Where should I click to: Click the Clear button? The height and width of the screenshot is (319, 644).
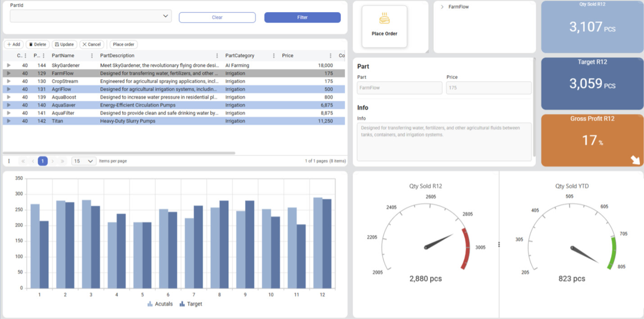(x=217, y=17)
